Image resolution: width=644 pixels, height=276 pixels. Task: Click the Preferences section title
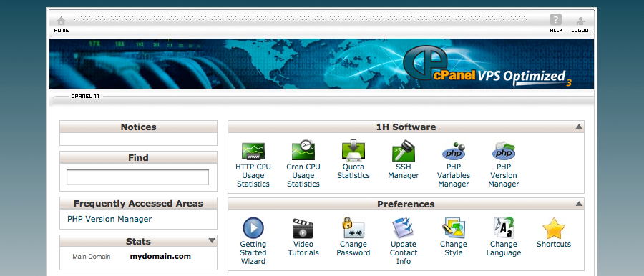[x=406, y=204]
